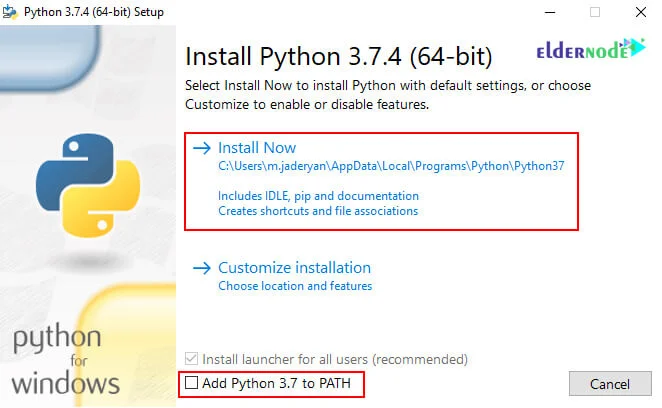This screenshot has width=662, height=408.
Task: Click the 'Includes IDLE, pip and documentation' line
Action: (318, 196)
